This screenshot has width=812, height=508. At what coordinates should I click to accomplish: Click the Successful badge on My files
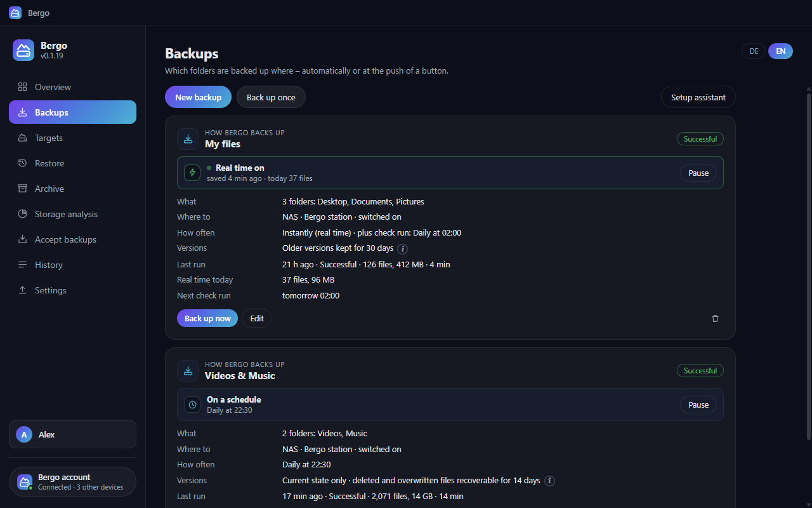(700, 139)
